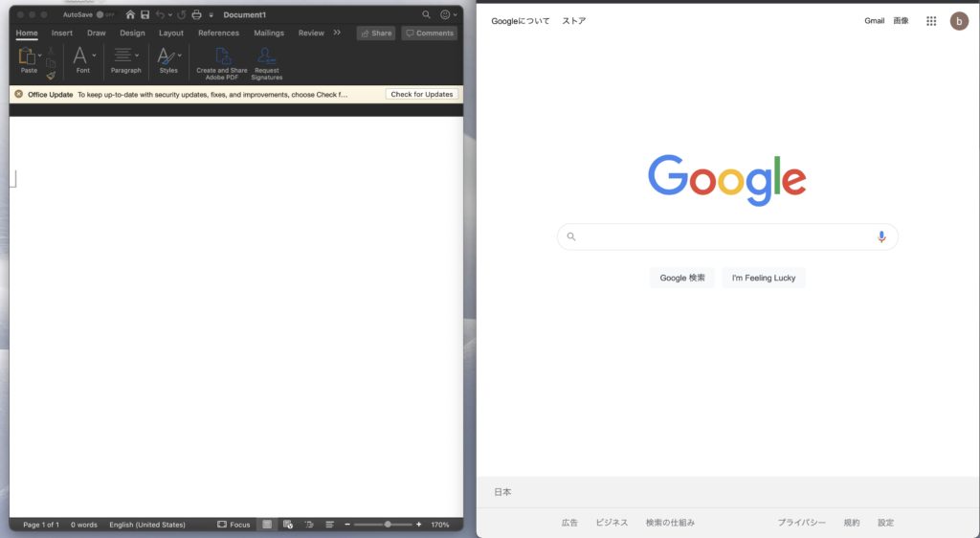Click Page 1 of 1 in status bar
Image resolution: width=980 pixels, height=538 pixels.
coord(41,525)
